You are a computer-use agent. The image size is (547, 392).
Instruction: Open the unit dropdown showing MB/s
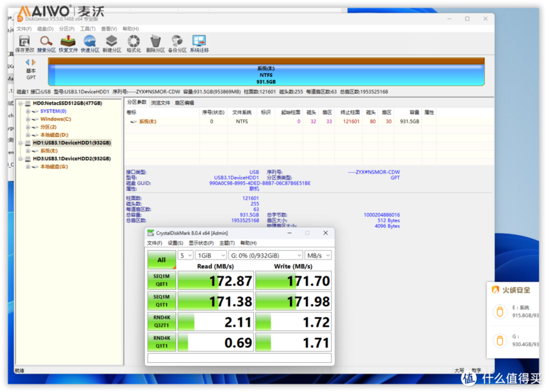click(318, 255)
